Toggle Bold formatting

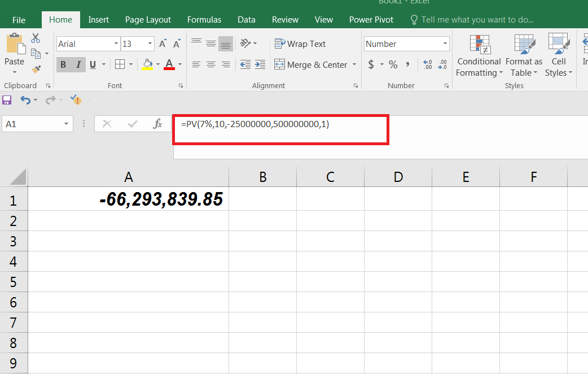[x=63, y=64]
